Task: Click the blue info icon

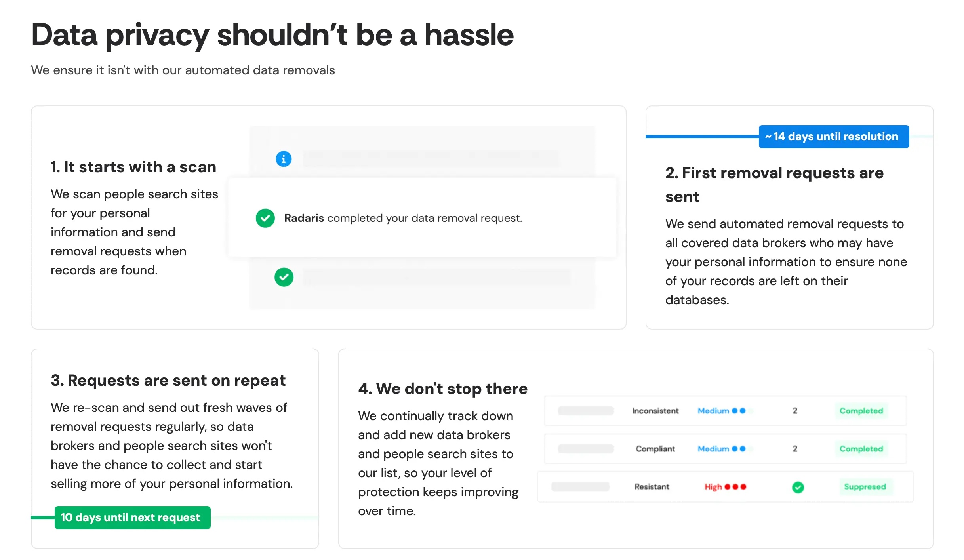Action: [x=284, y=159]
